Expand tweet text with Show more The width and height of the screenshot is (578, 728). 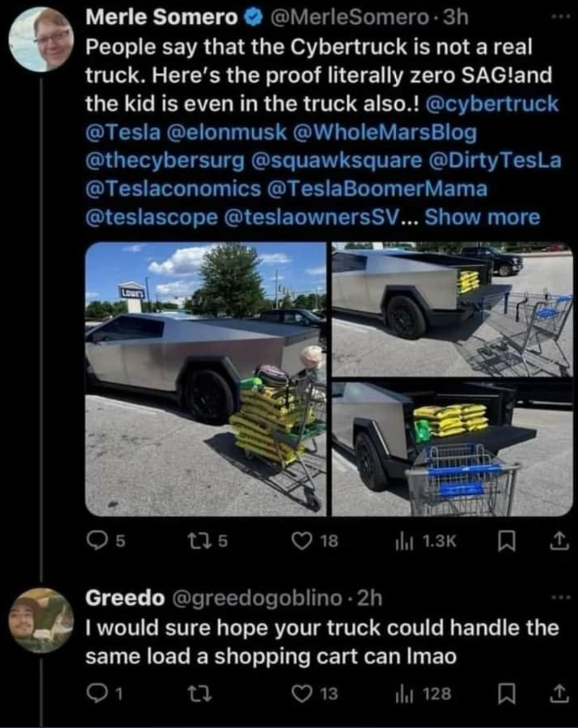(482, 217)
